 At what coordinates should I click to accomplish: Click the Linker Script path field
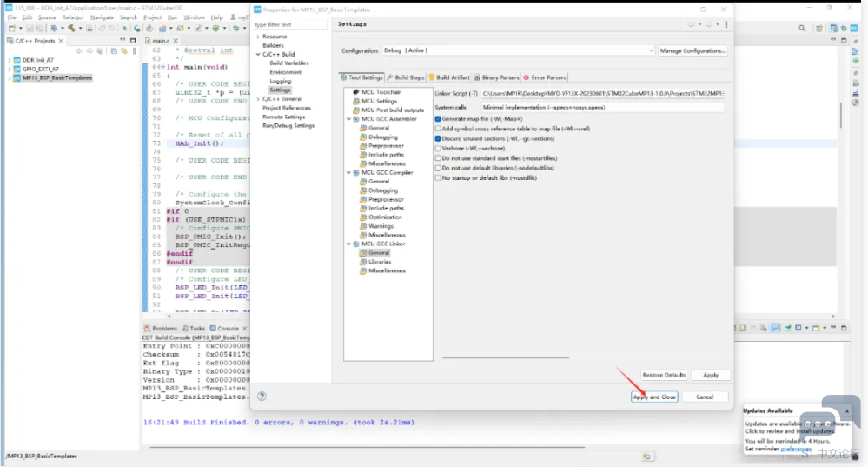click(602, 94)
